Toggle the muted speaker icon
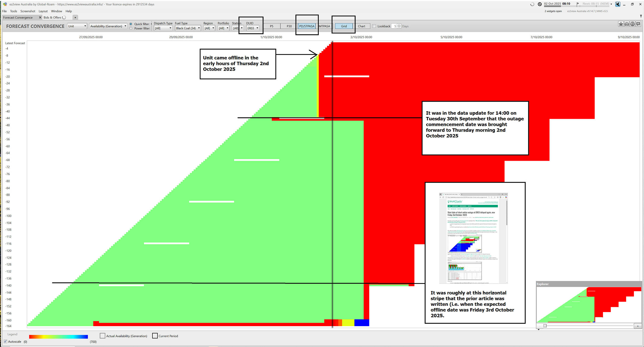 [x=618, y=4]
